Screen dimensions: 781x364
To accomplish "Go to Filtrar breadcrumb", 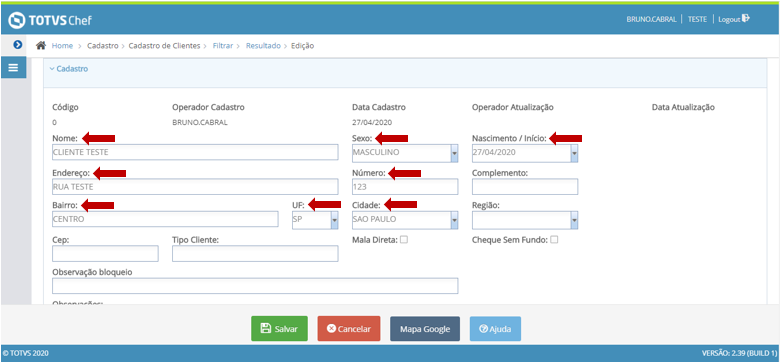I will pyautogui.click(x=223, y=46).
